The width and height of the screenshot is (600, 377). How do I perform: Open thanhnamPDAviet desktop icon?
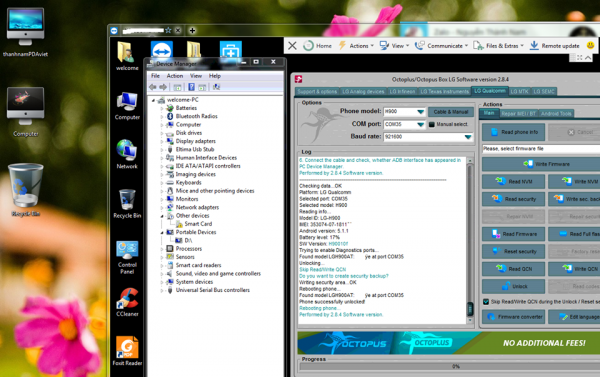pyautogui.click(x=25, y=32)
